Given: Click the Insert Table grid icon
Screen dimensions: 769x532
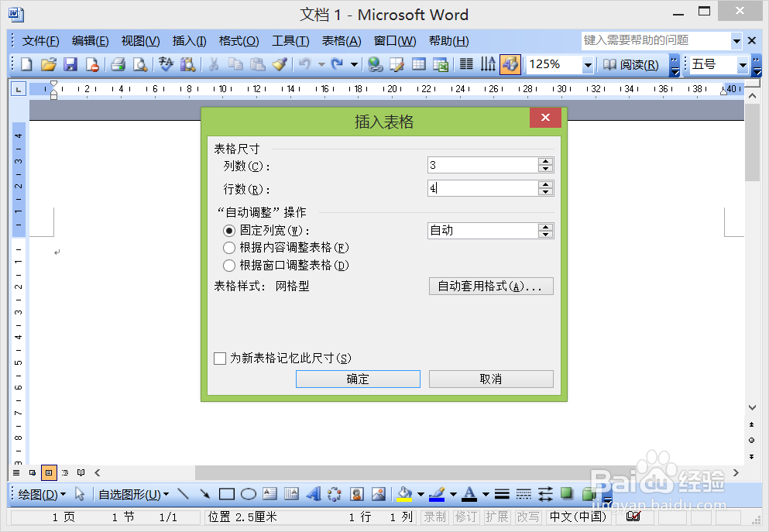Looking at the screenshot, I should (x=419, y=64).
